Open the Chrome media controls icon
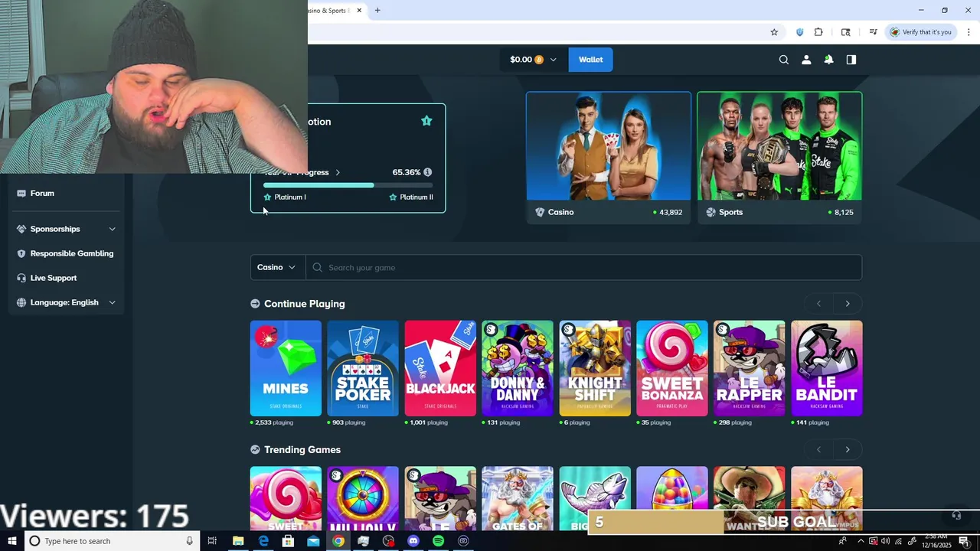 (x=873, y=32)
